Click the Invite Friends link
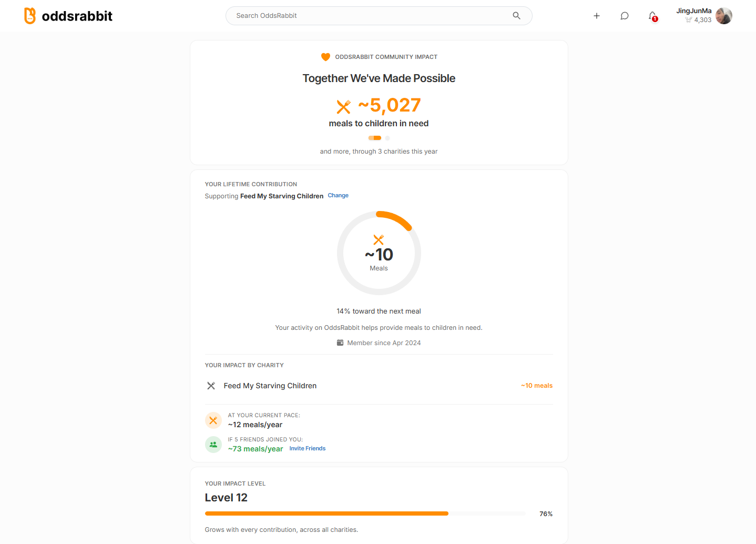Viewport: 756px width, 544px height. (308, 448)
